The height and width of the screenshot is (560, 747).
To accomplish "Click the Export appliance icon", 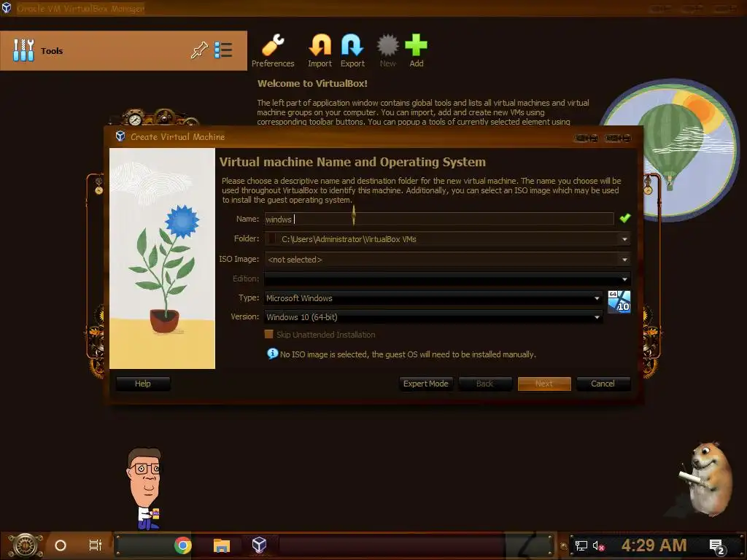I will point(352,50).
